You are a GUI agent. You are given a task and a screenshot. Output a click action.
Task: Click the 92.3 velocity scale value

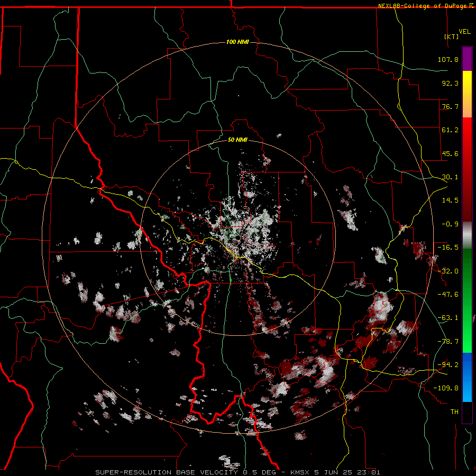(450, 83)
